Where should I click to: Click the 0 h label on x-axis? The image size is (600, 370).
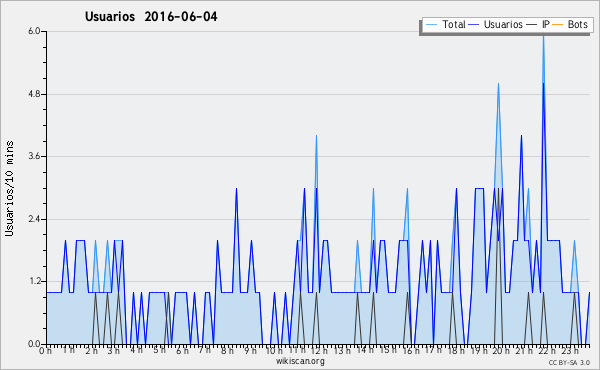(46, 350)
